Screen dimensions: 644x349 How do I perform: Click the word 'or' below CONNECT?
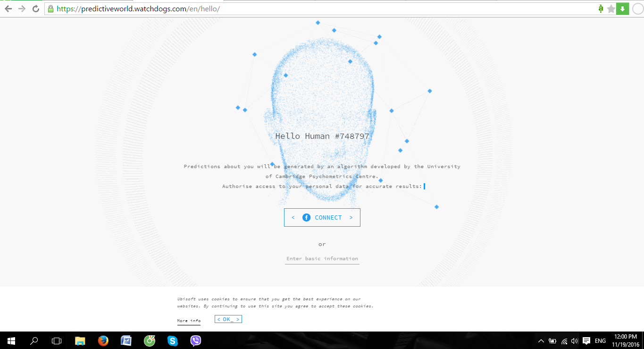pyautogui.click(x=322, y=244)
